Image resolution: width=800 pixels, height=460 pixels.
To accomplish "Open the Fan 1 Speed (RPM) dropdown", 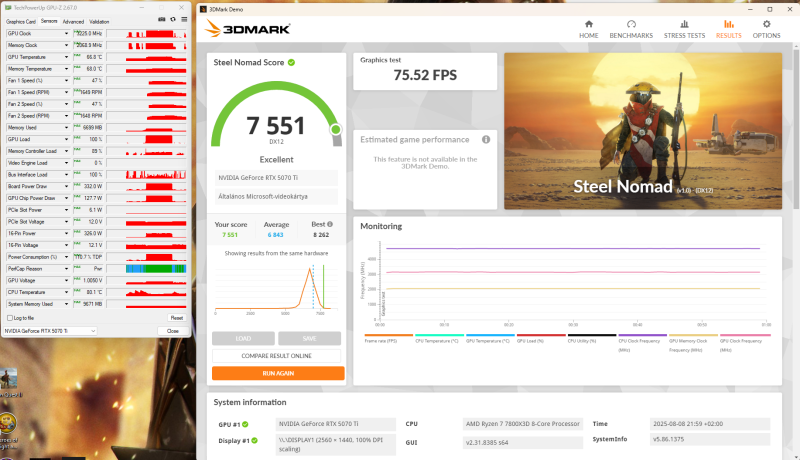I will click(x=66, y=92).
